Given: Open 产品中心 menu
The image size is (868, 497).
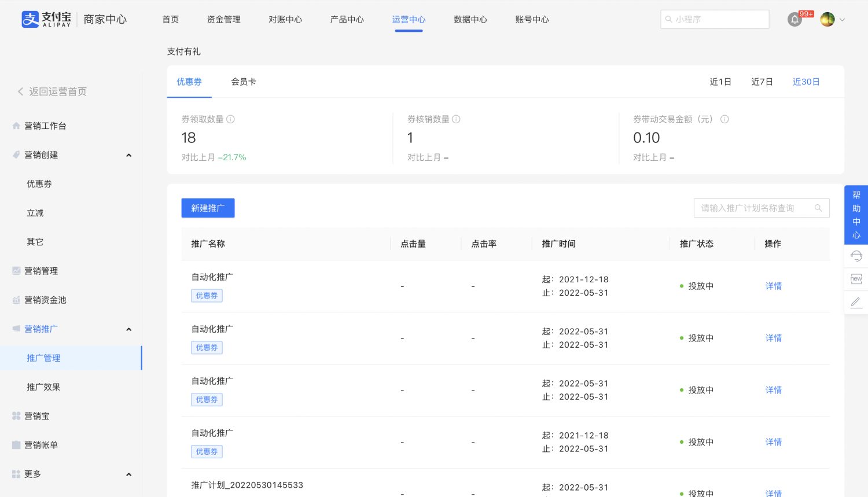Looking at the screenshot, I should 347,20.
